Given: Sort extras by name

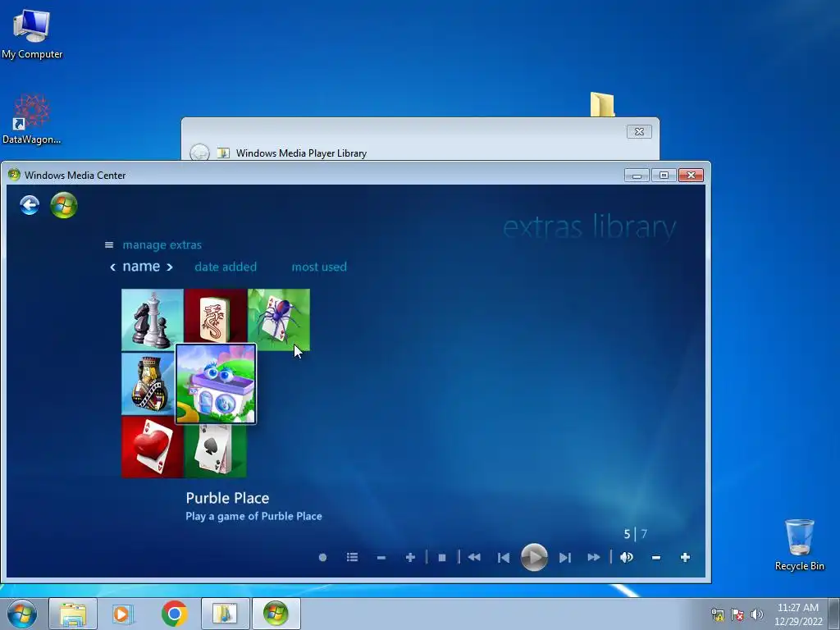Looking at the screenshot, I should pyautogui.click(x=141, y=267).
